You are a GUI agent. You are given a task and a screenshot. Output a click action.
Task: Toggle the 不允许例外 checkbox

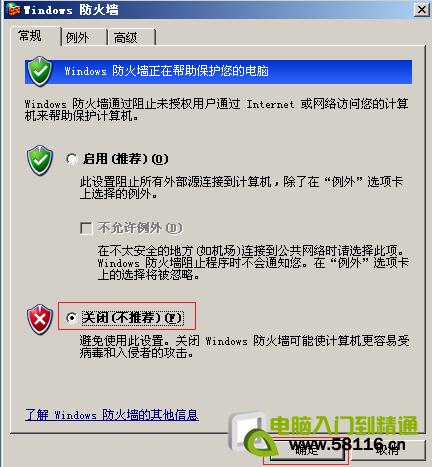point(86,228)
